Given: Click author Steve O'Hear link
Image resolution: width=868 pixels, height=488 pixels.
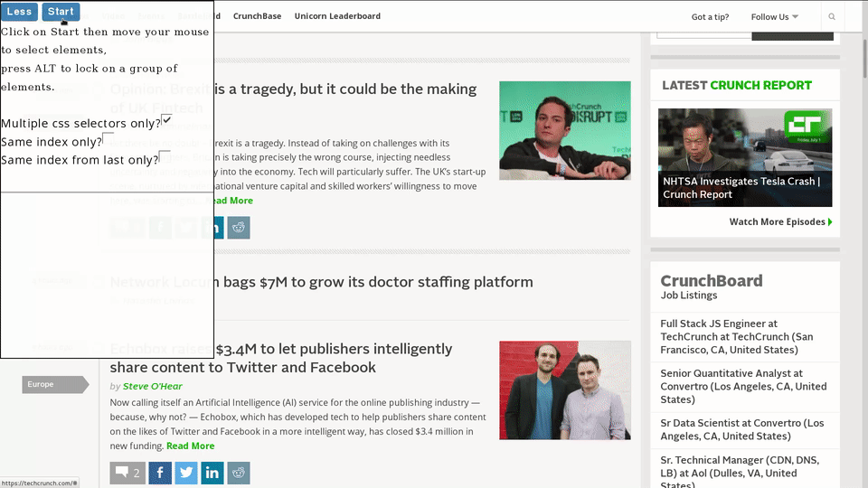Looking at the screenshot, I should click(x=152, y=386).
